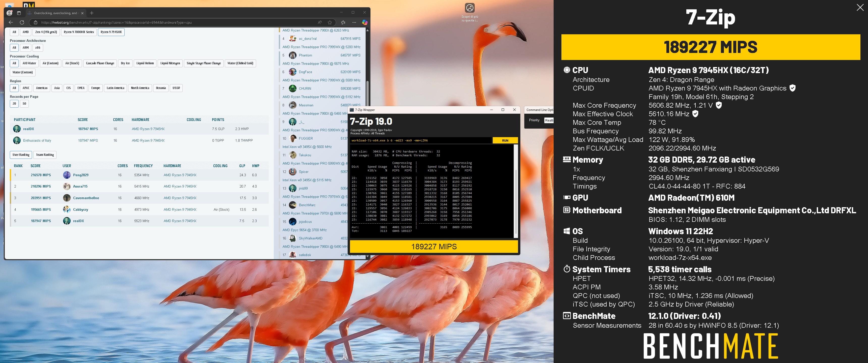The image size is (868, 363).
Task: Click RUN in 7-Zip Wrapper
Action: pos(505,140)
